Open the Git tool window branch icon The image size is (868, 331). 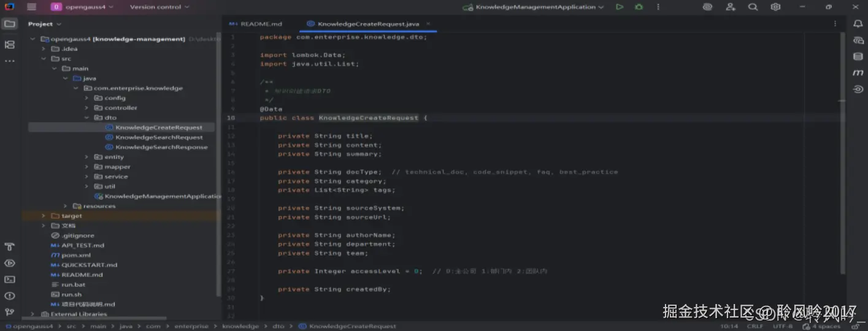[9, 311]
